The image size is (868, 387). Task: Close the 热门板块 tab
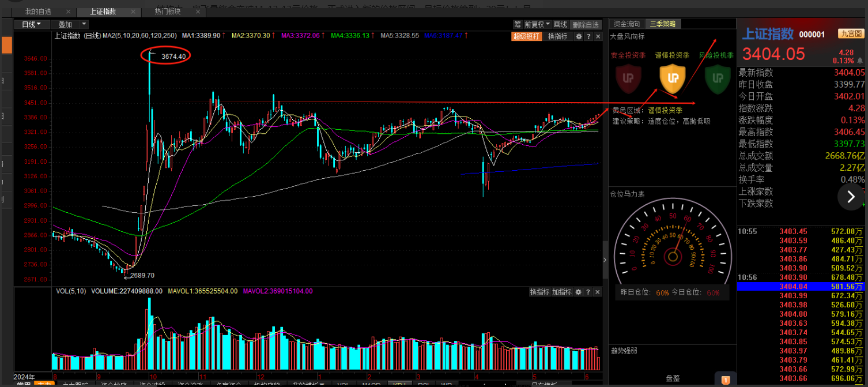tap(198, 12)
